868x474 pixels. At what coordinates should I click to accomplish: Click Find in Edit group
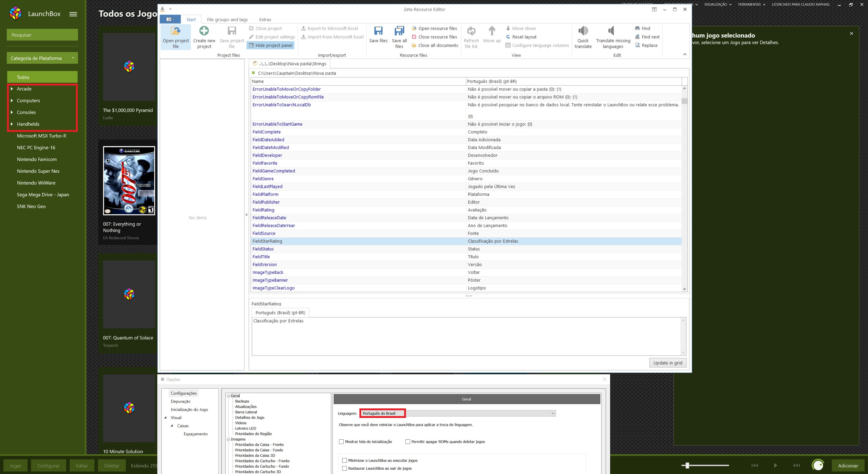(642, 28)
